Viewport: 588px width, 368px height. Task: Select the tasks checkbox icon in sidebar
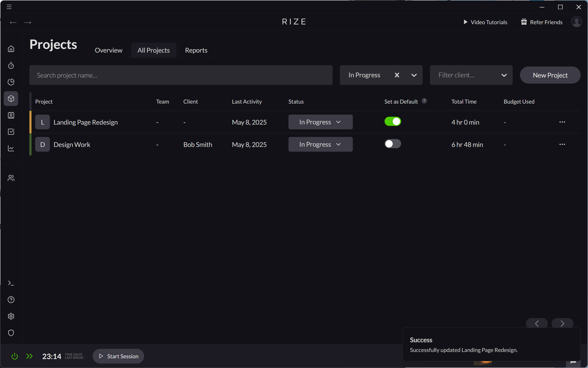tap(11, 132)
